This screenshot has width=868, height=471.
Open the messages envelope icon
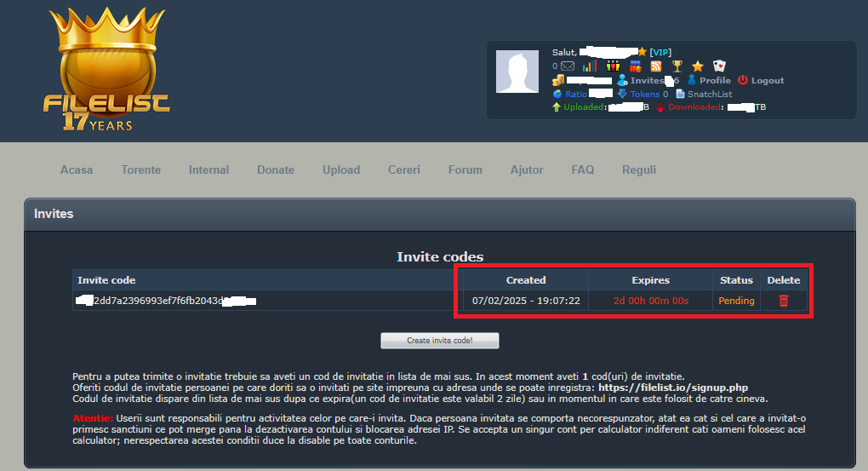567,66
